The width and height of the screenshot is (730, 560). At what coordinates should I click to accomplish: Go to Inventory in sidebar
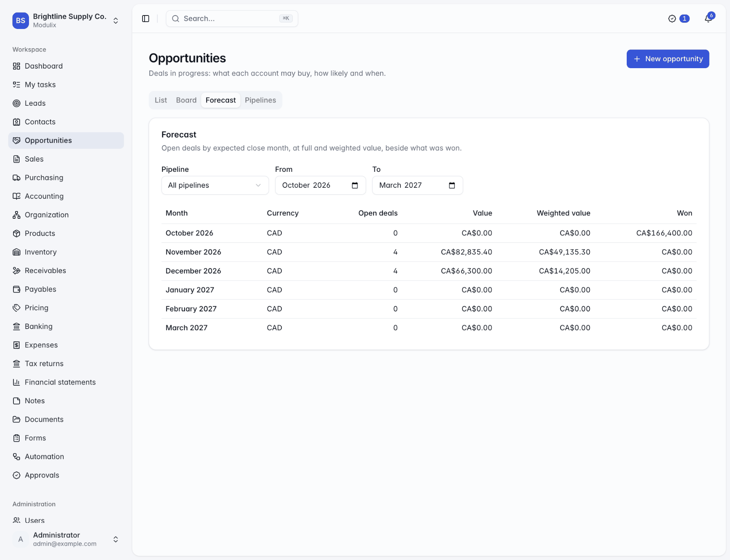click(x=66, y=252)
